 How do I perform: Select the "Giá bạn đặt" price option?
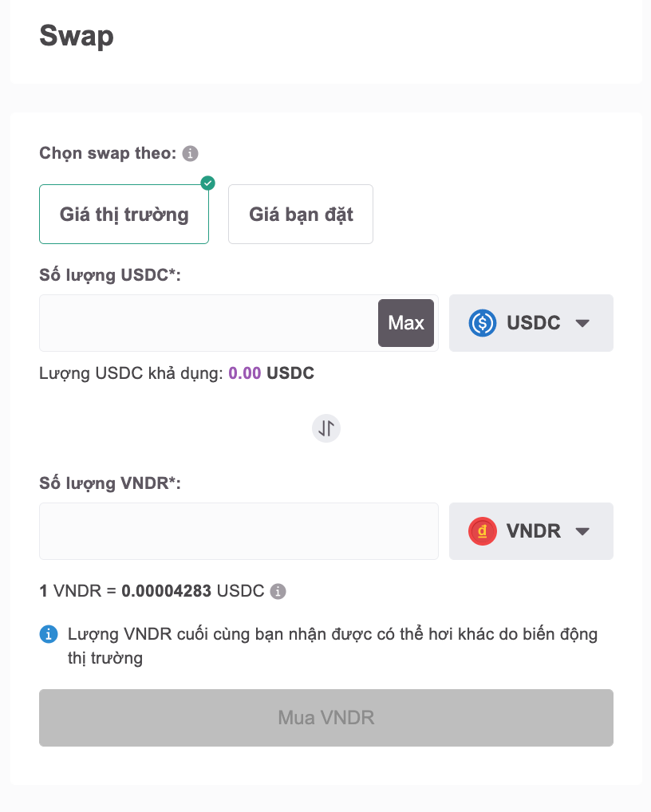[300, 214]
